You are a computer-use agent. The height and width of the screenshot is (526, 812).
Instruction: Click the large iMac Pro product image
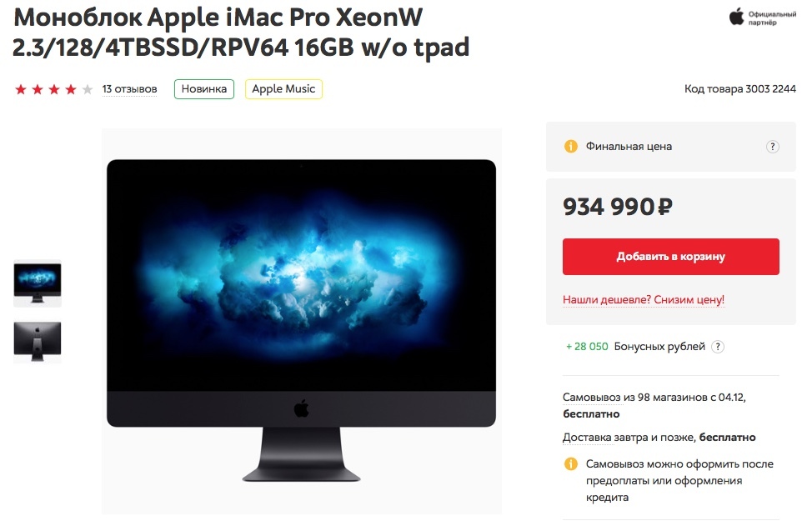pos(302,321)
